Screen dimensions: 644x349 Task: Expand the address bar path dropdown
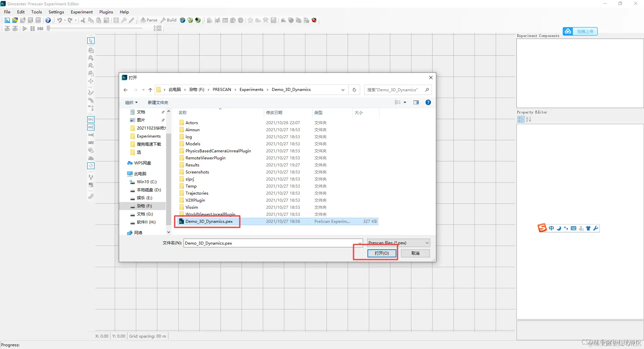click(x=343, y=90)
